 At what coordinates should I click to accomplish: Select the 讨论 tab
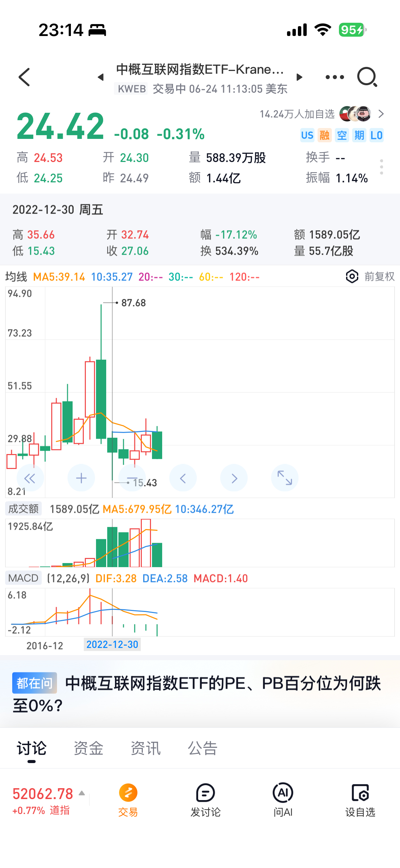pos(32,748)
